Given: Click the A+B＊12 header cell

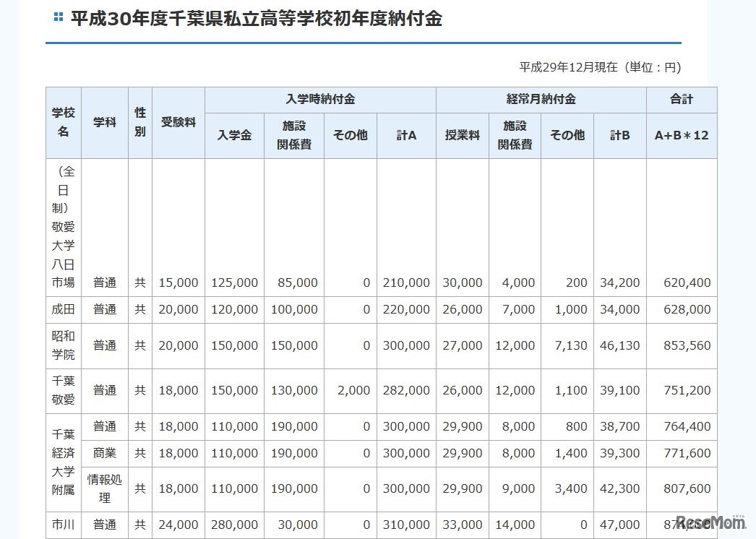Looking at the screenshot, I should tap(682, 136).
